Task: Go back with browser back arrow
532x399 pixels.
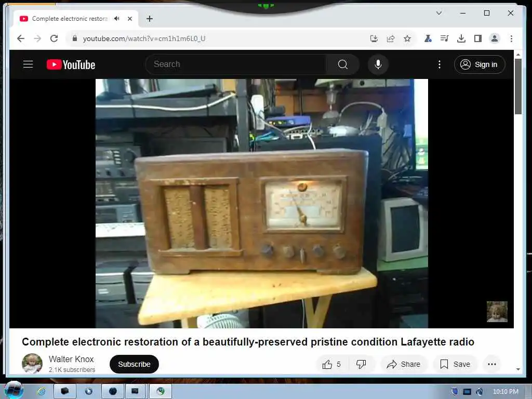Action: tap(21, 38)
